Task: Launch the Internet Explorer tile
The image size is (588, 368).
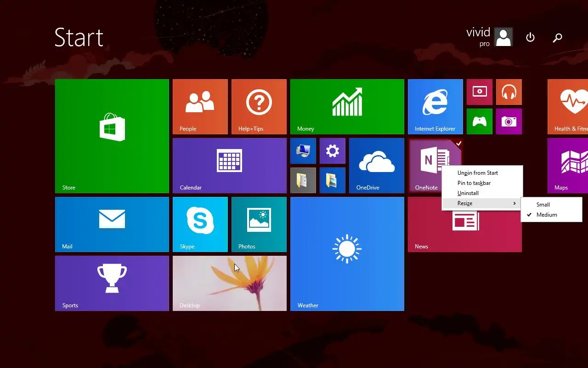Action: [x=435, y=107]
